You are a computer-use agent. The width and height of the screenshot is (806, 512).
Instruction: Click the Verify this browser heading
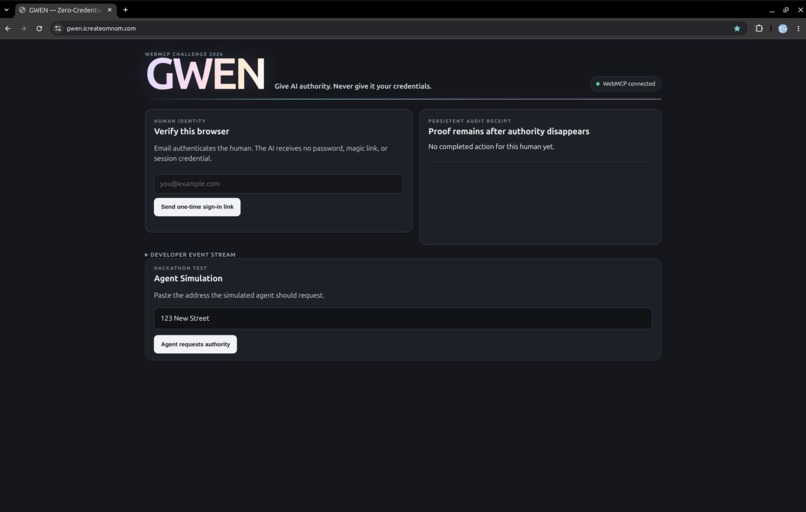pos(191,132)
